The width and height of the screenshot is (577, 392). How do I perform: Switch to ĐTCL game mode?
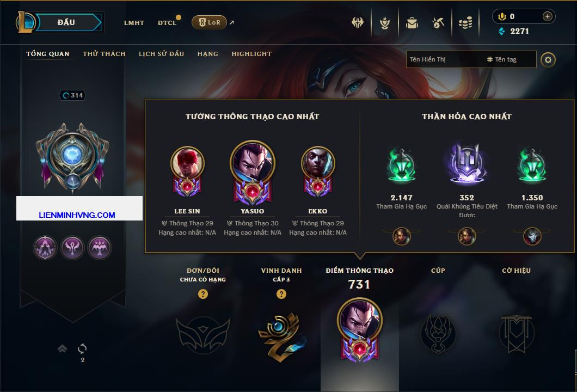(167, 23)
